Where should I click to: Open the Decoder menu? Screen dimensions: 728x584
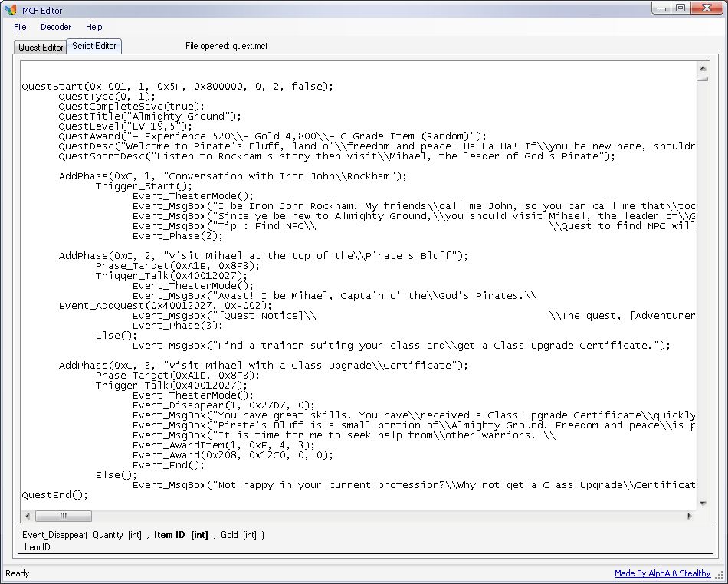click(x=56, y=27)
